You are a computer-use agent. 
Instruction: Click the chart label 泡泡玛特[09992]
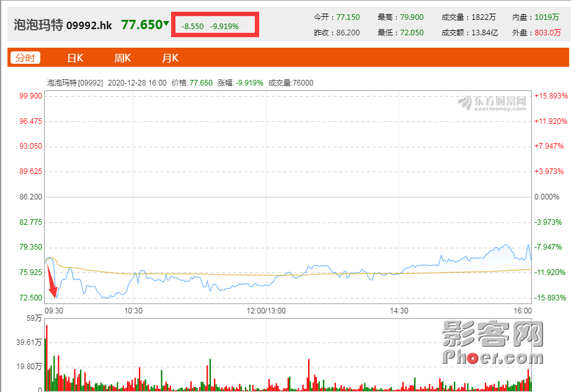coord(75,83)
